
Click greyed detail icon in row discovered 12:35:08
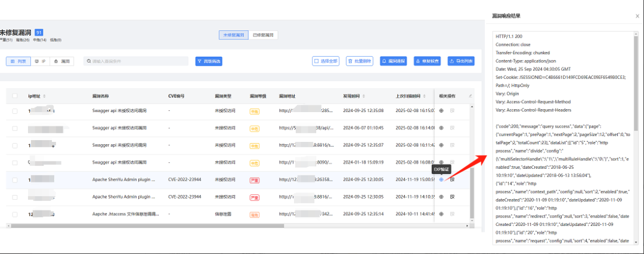pyautogui.click(x=452, y=110)
